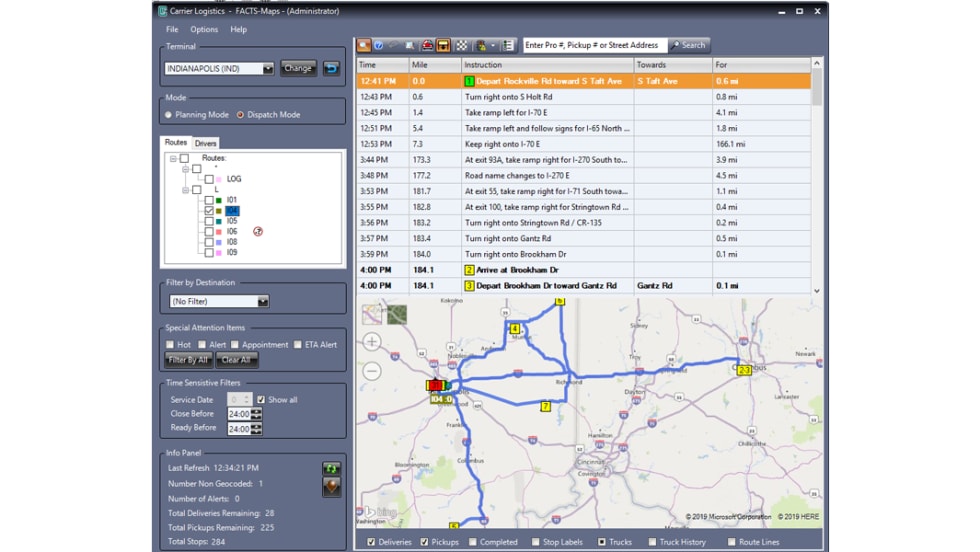The width and height of the screenshot is (980, 552).
Task: Collapse the L routes tree node
Action: [x=185, y=190]
